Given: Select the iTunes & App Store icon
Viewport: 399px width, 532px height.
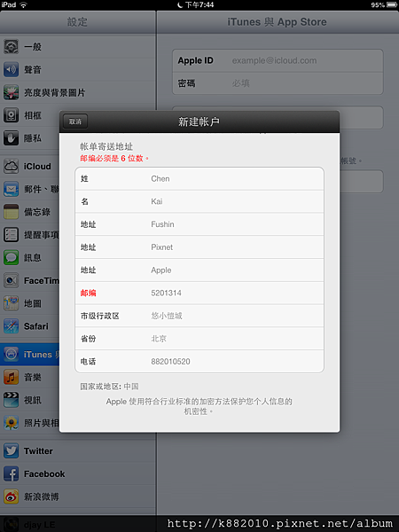Looking at the screenshot, I should [11, 354].
